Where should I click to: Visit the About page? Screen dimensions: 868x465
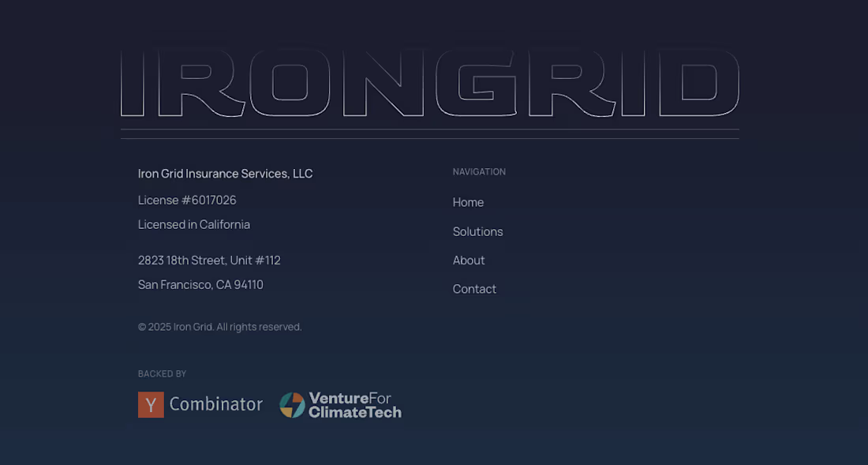[x=469, y=260]
